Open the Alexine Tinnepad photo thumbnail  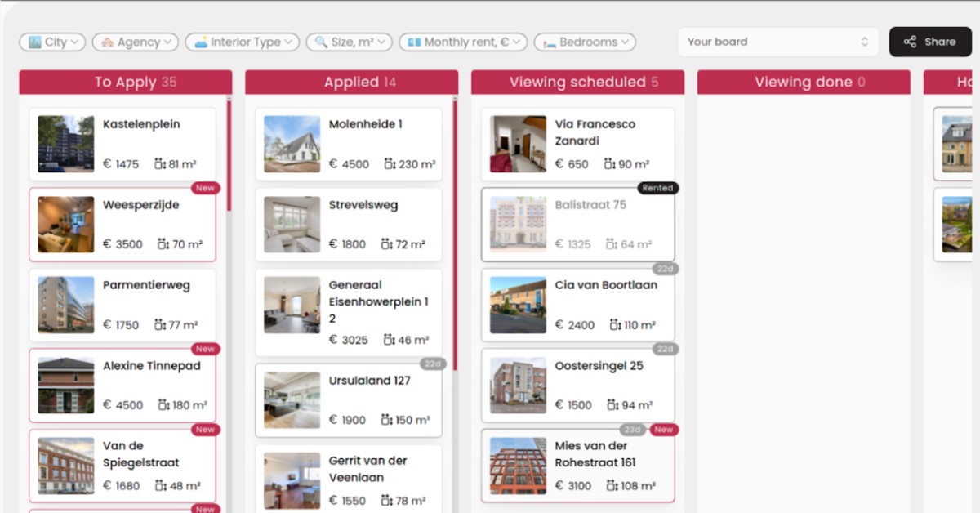pyautogui.click(x=66, y=385)
